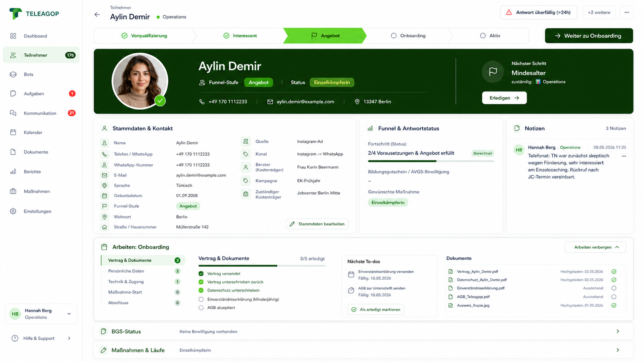Go back with the left arrow icon
Screen dimensions: 644x362
click(x=97, y=15)
